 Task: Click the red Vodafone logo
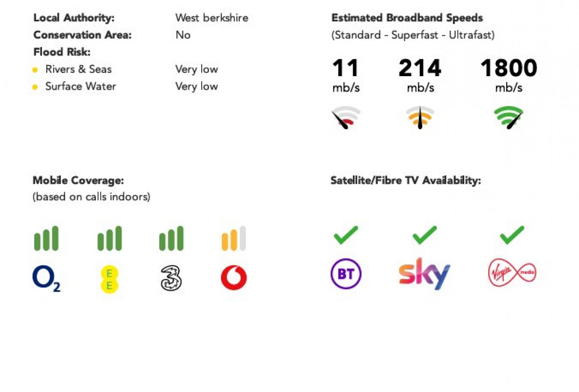tap(234, 278)
